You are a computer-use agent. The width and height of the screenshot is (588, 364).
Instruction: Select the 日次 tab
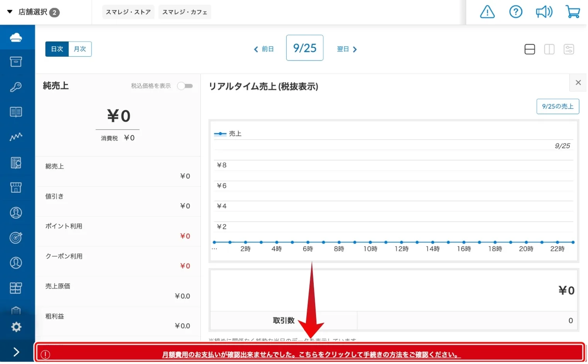pos(57,49)
